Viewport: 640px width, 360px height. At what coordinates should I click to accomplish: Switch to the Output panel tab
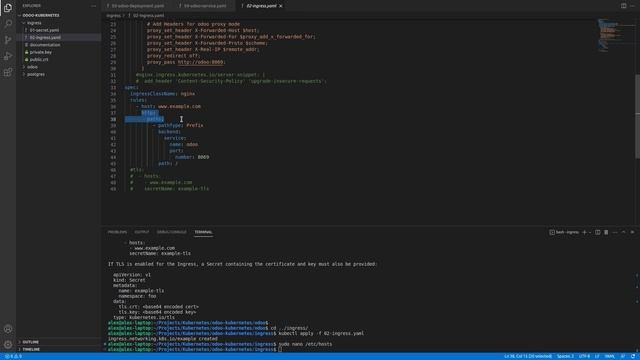point(142,232)
